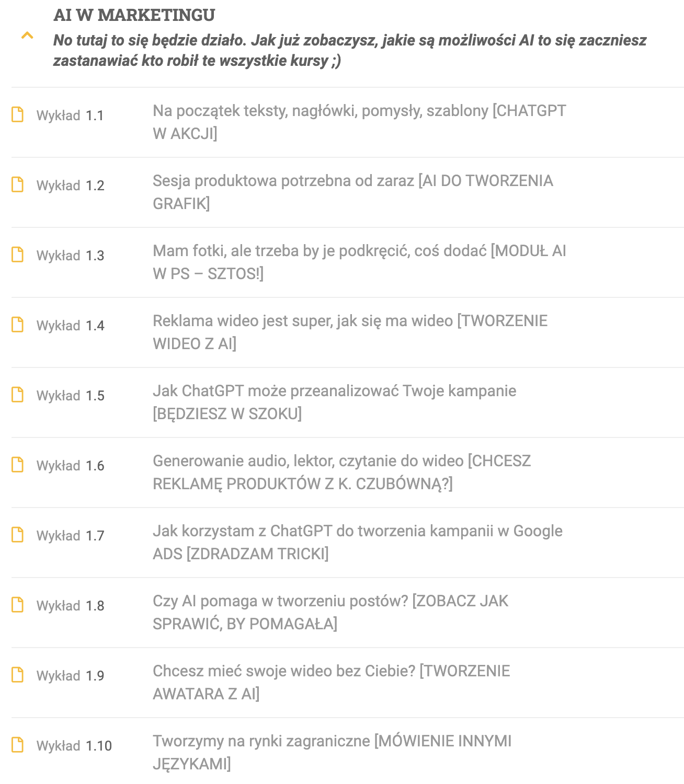Image resolution: width=684 pixels, height=784 pixels.
Task: Click the document icon for Wykład 1.10
Action: (x=18, y=745)
